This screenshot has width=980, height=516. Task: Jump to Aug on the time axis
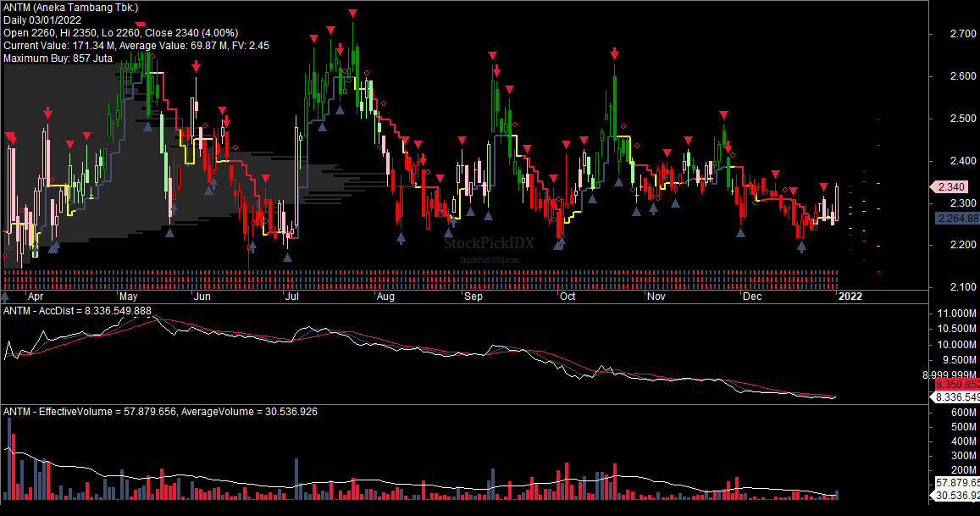tap(385, 296)
